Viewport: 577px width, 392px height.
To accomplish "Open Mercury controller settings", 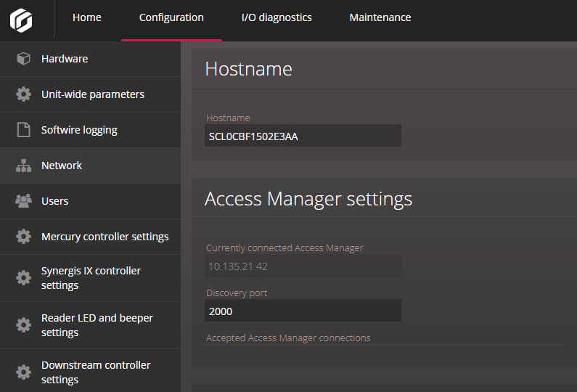I will (90, 237).
